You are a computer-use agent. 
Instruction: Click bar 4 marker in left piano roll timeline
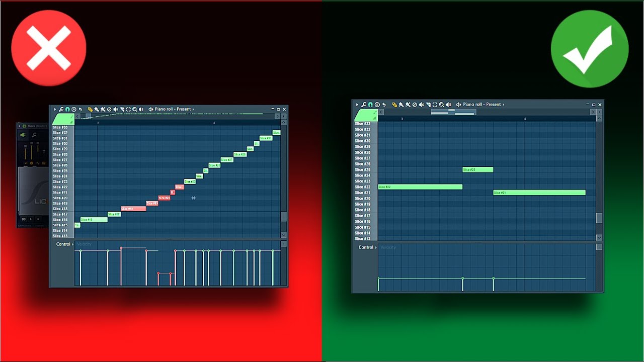[x=214, y=123]
